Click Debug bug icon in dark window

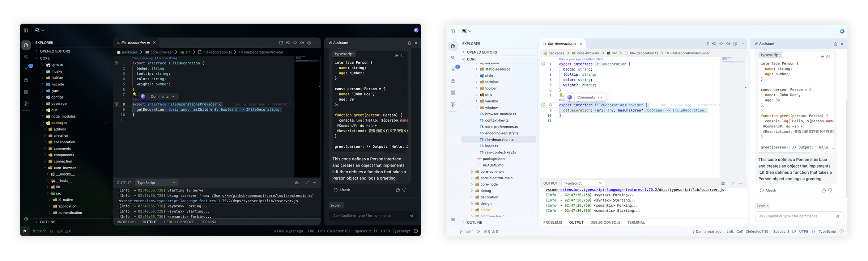(26, 80)
